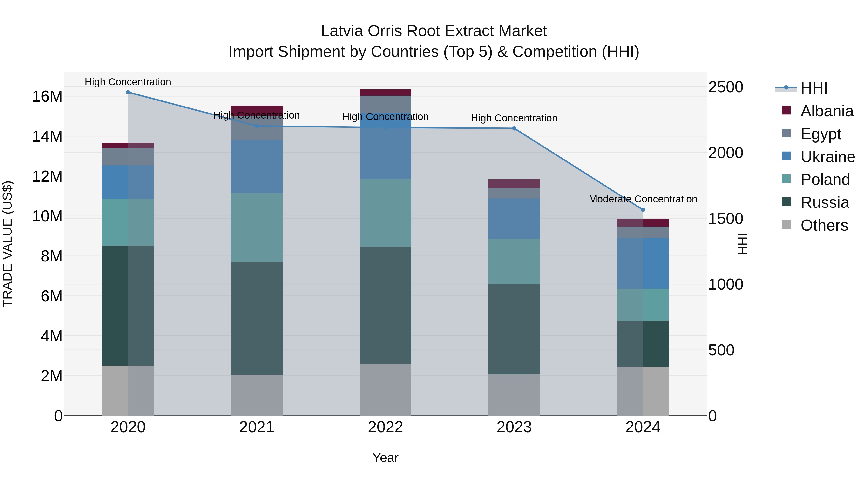Screen dimensions: 868x488
Task: Click the Albania dark red legend swatch
Action: [x=786, y=110]
